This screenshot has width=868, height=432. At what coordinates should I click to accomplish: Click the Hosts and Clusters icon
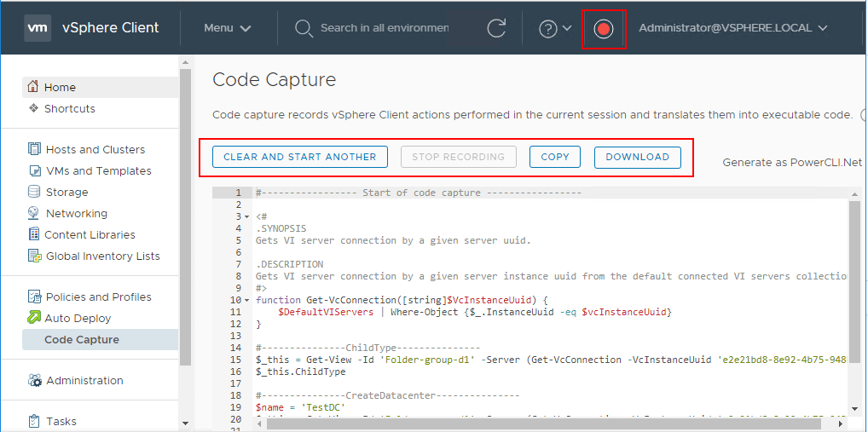click(x=34, y=149)
